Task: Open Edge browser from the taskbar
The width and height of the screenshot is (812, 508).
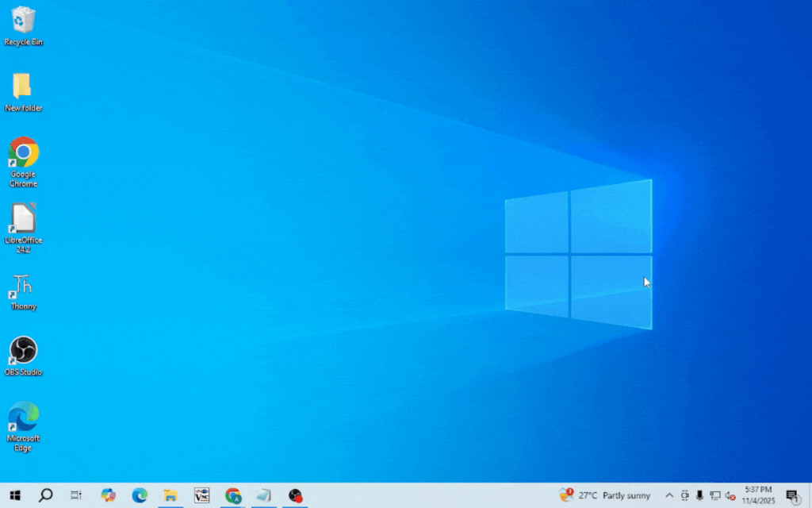Action: pos(140,495)
